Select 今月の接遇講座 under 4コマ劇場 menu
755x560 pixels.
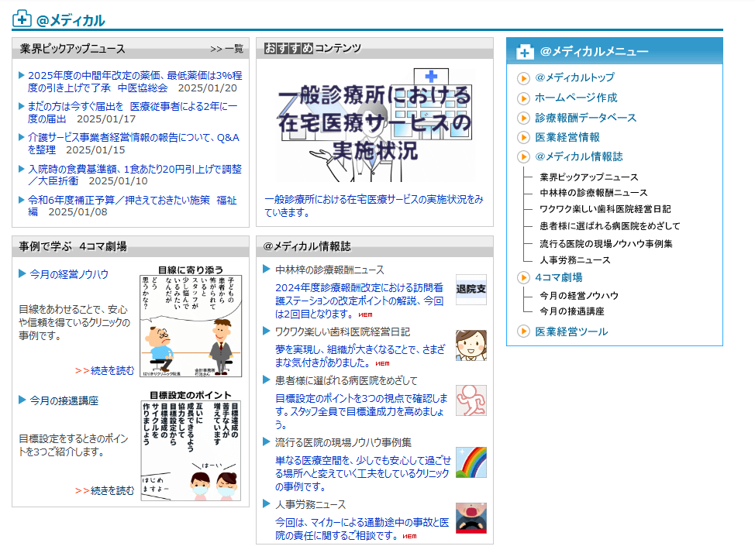coord(572,311)
